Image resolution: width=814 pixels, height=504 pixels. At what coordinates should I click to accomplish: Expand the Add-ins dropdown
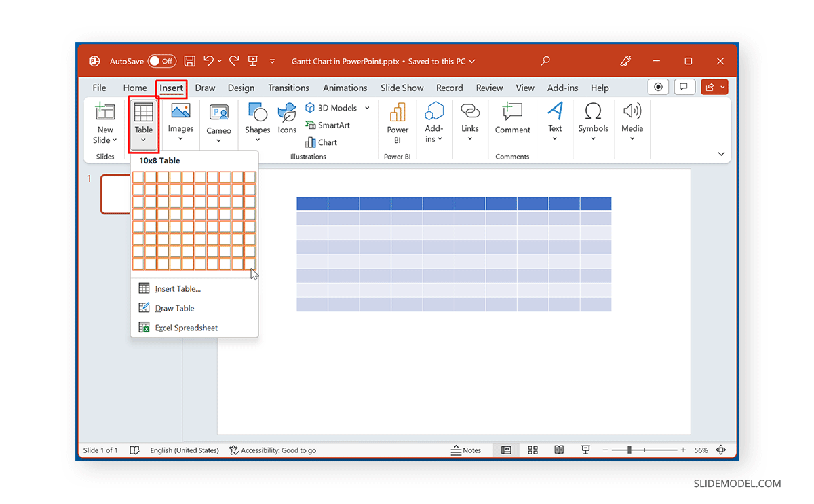440,139
